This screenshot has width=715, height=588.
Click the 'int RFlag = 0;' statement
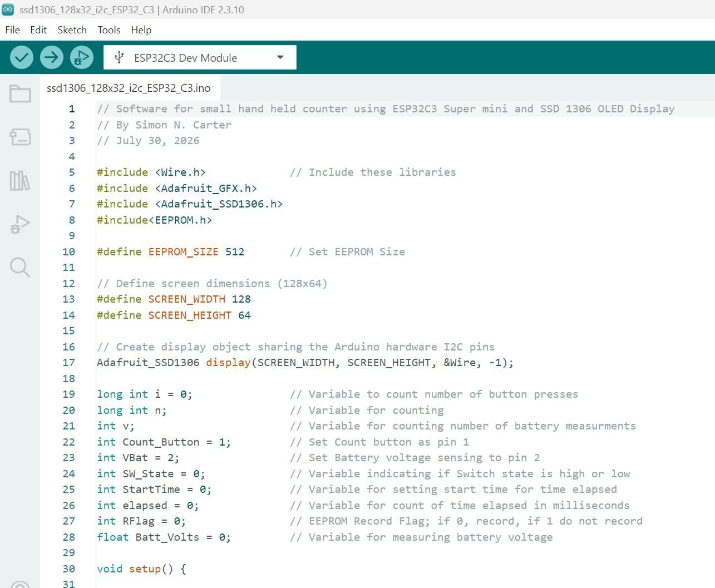(x=141, y=521)
